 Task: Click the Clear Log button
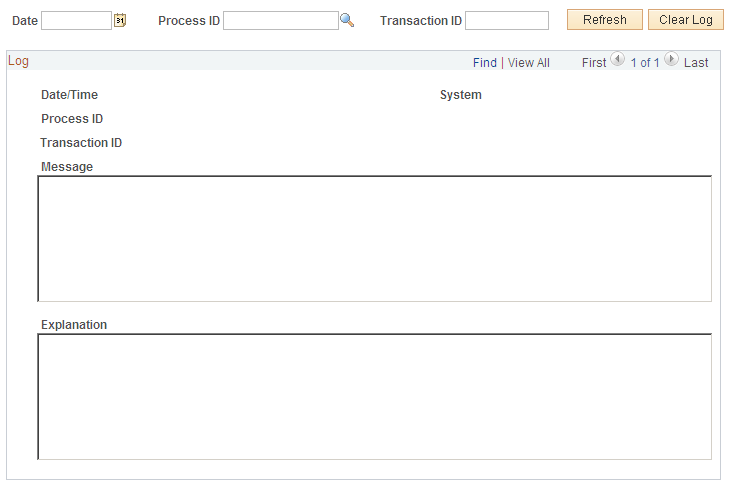[686, 20]
